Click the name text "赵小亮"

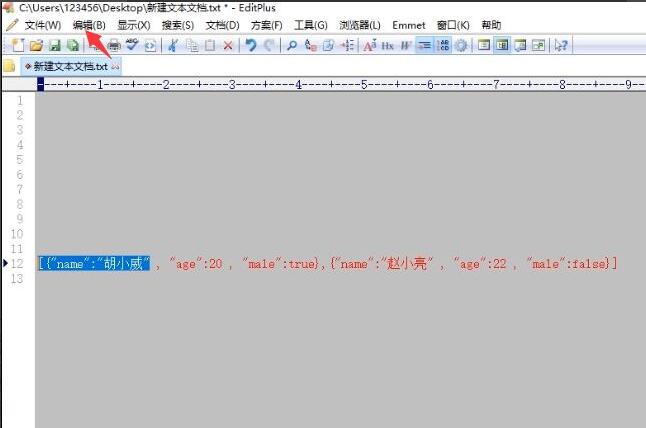click(407, 264)
